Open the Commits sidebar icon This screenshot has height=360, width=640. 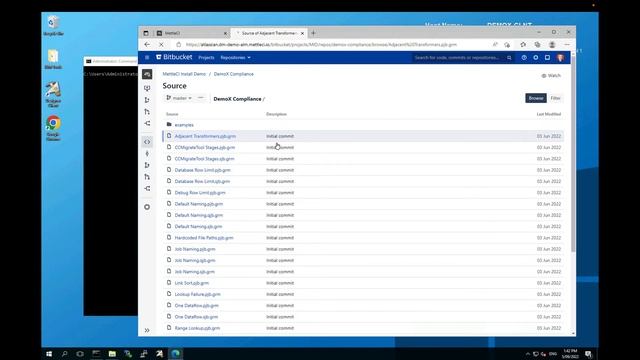pyautogui.click(x=147, y=153)
